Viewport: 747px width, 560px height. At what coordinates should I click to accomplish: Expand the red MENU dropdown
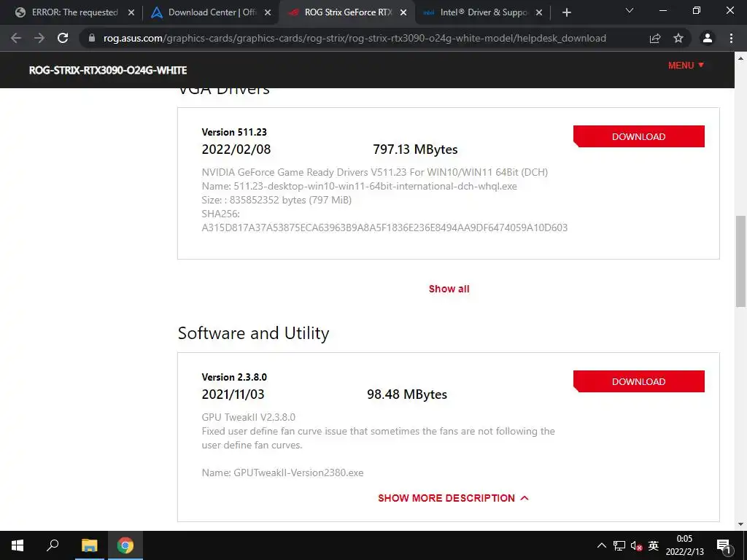(686, 65)
